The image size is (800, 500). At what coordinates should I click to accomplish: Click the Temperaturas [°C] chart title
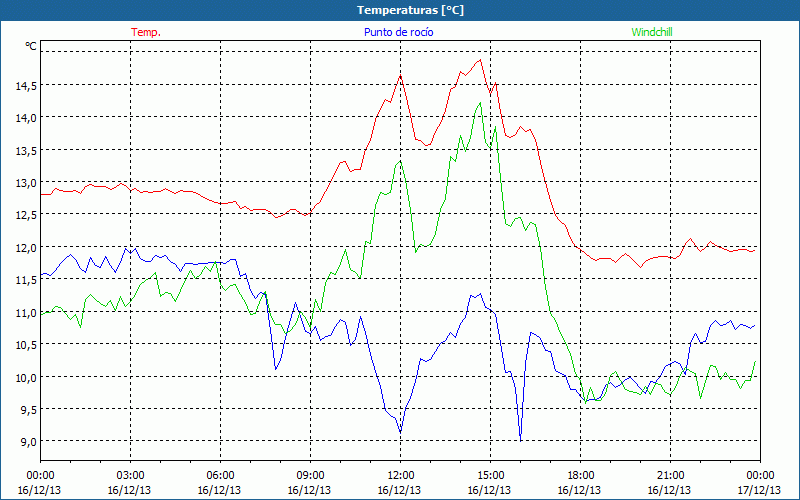click(x=410, y=10)
